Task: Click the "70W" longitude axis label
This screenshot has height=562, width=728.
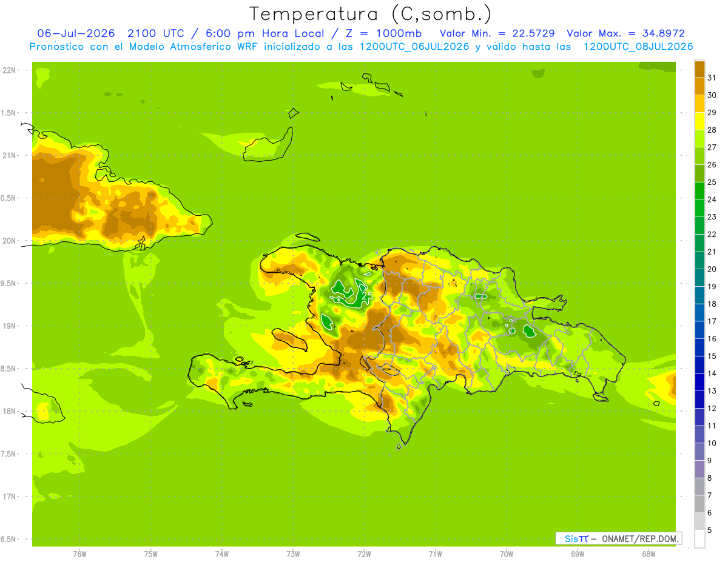Action: 507,554
